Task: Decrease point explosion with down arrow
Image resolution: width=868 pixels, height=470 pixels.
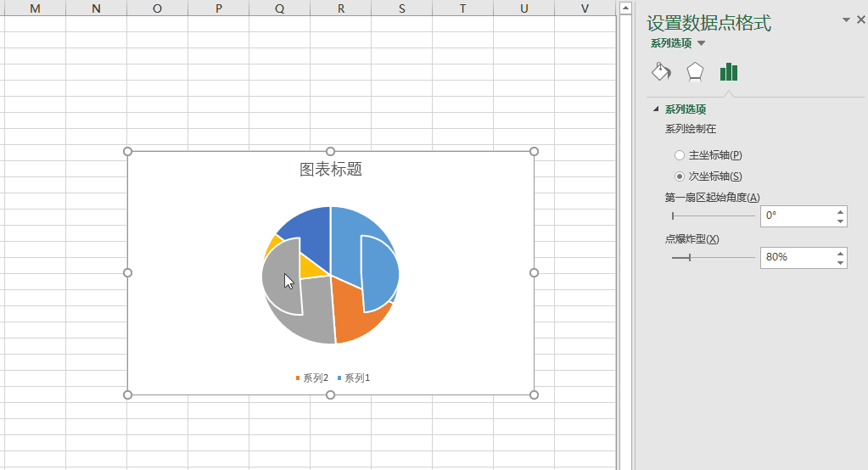Action: [x=840, y=262]
